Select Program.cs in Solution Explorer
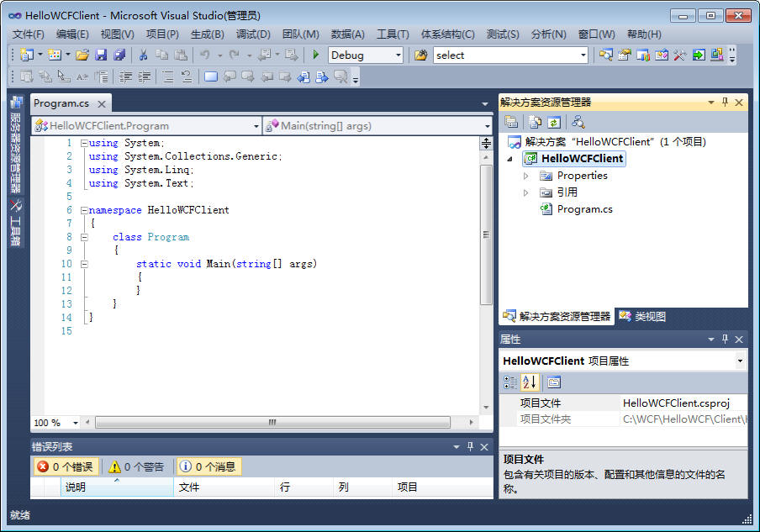This screenshot has width=760, height=532. click(x=584, y=209)
